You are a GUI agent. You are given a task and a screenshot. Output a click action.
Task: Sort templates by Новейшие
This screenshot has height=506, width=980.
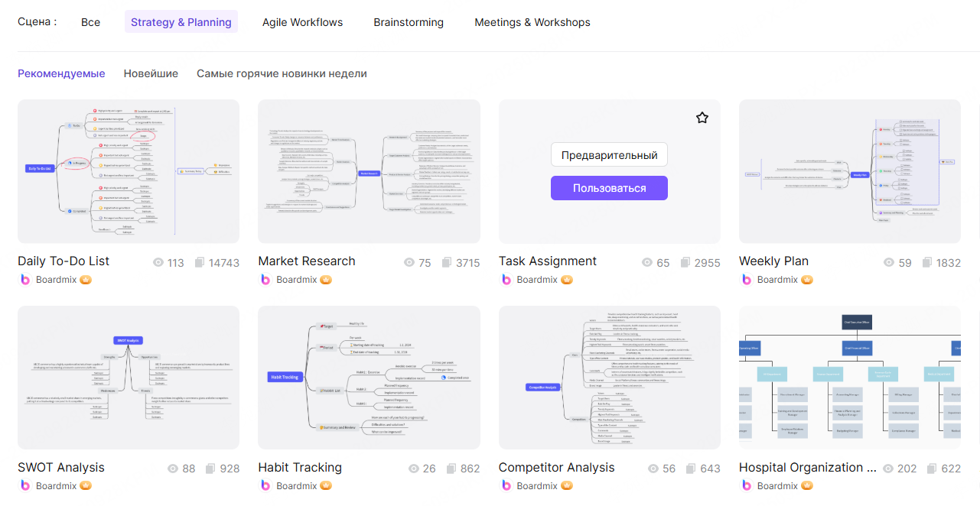point(151,73)
